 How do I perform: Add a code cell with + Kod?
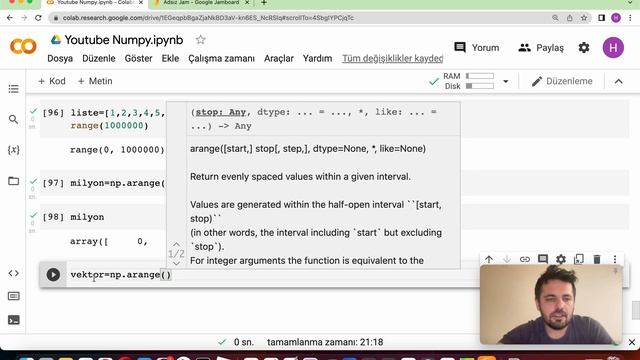point(51,81)
